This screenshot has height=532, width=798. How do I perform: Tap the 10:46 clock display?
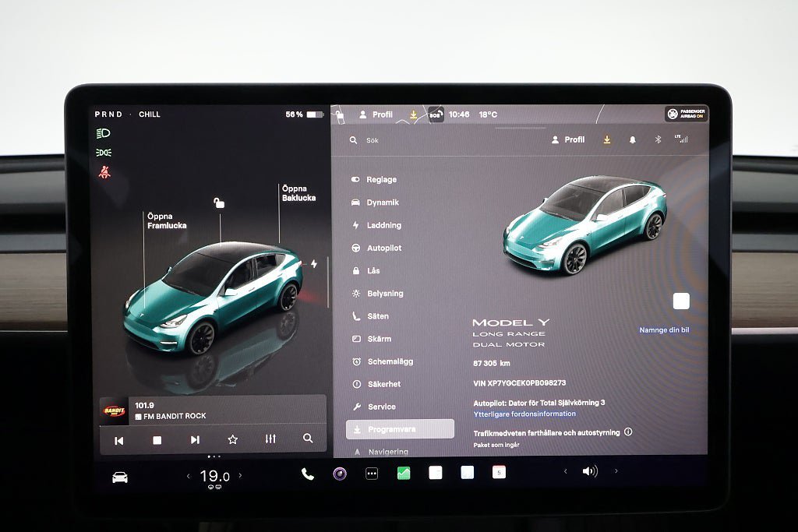[x=459, y=115]
